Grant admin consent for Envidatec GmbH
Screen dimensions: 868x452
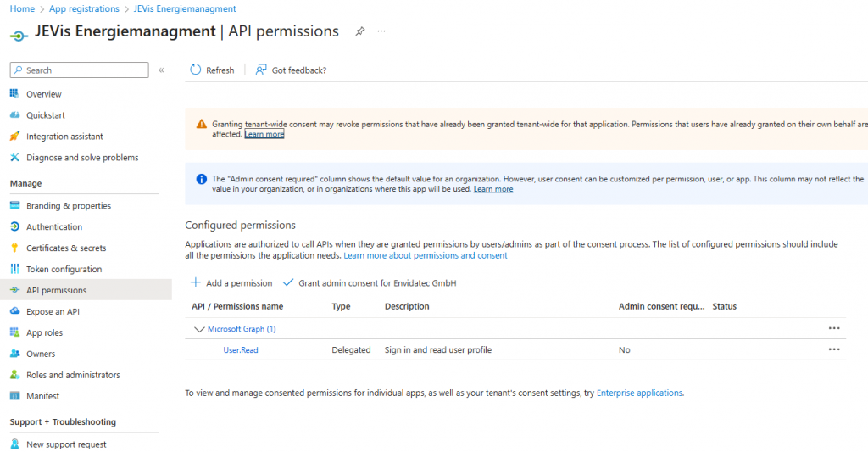370,283
